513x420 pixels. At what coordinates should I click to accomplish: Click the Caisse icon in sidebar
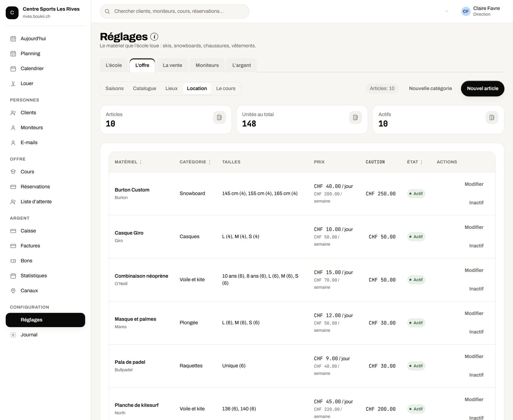[13, 231]
